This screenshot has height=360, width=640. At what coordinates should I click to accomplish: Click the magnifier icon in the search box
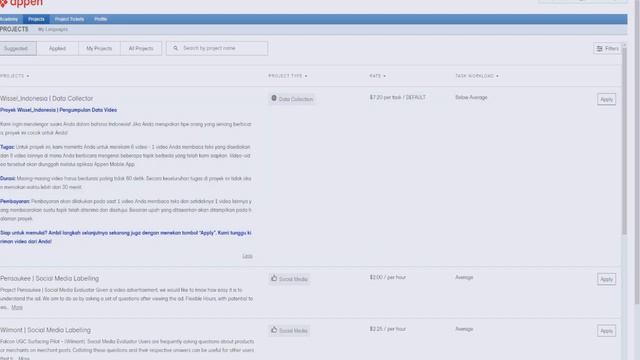[x=176, y=48]
